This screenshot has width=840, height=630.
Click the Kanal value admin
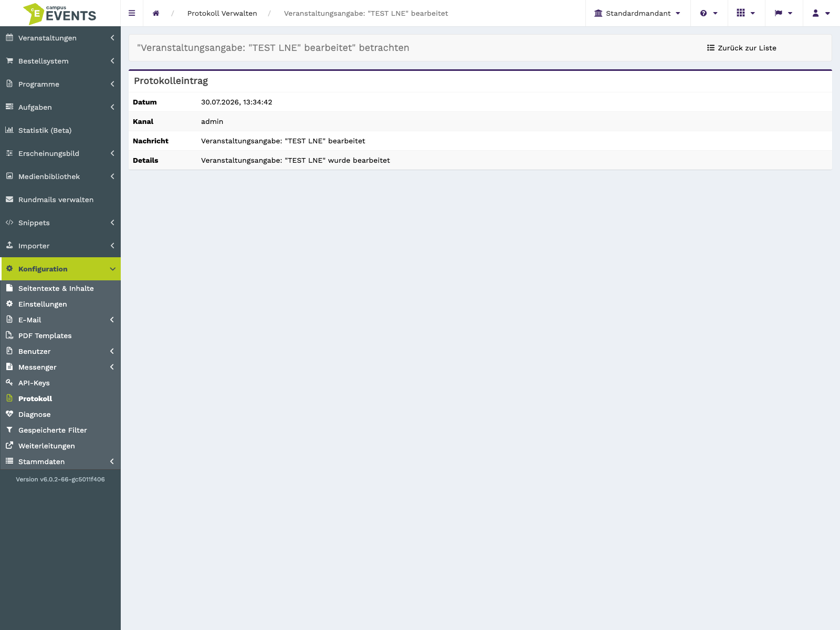pos(212,121)
